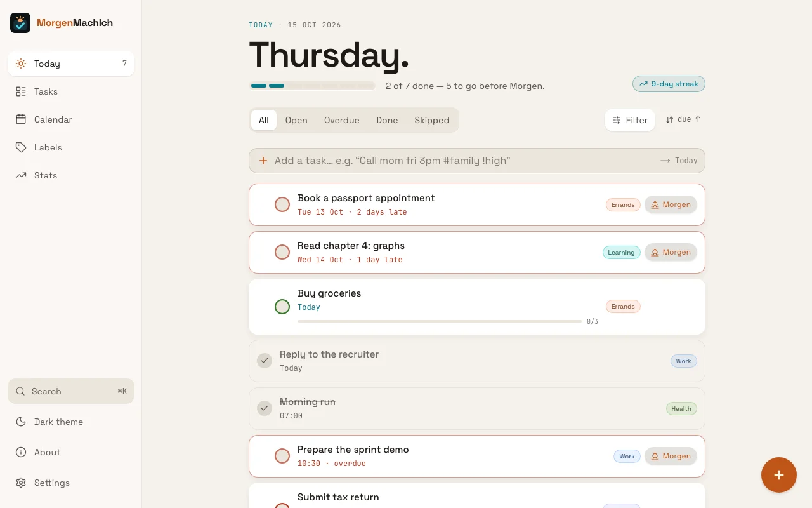
Task: Open the Stats trend icon
Action: click(x=21, y=175)
